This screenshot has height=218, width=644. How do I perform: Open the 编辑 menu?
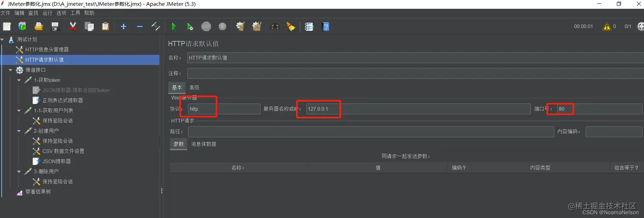[x=19, y=13]
